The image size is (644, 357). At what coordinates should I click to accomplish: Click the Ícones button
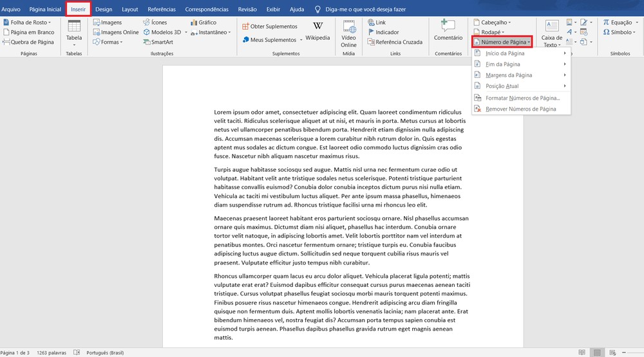[x=155, y=22]
